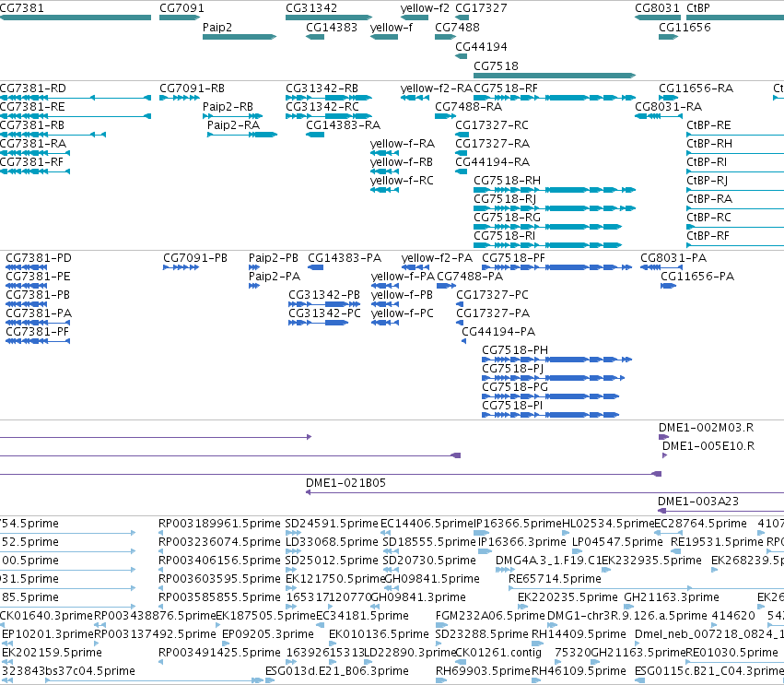Select protein yellow-f2-PA
The height and width of the screenshot is (685, 784).
coord(437,258)
